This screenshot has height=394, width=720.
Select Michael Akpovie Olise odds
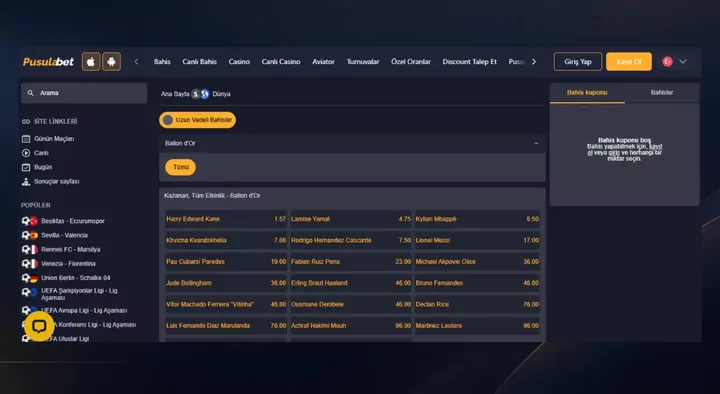[x=477, y=262]
